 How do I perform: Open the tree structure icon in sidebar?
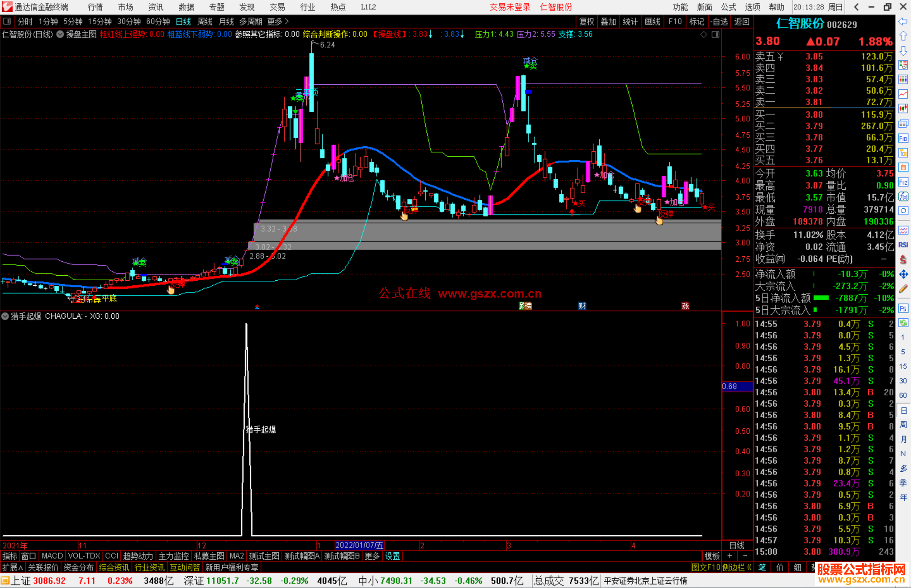click(x=903, y=153)
